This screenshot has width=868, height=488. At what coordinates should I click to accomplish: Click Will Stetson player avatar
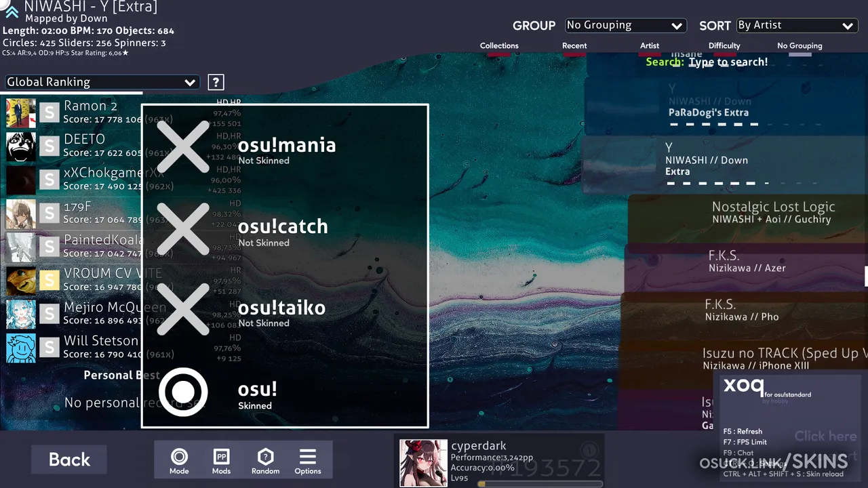click(21, 348)
